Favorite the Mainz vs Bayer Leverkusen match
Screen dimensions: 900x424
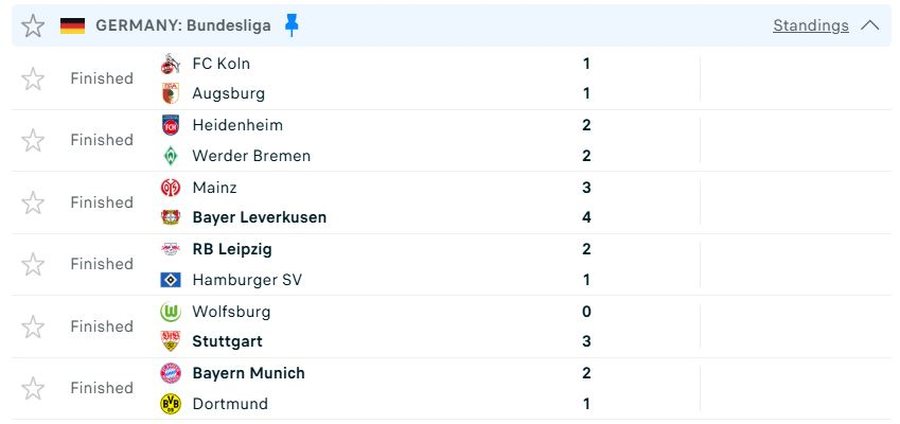click(33, 203)
